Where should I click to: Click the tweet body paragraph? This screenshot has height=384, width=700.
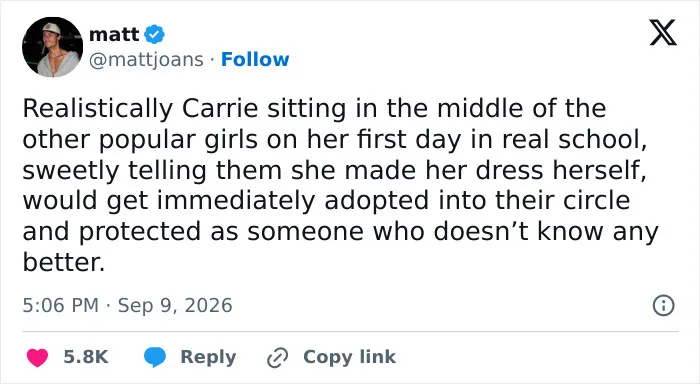(x=340, y=185)
